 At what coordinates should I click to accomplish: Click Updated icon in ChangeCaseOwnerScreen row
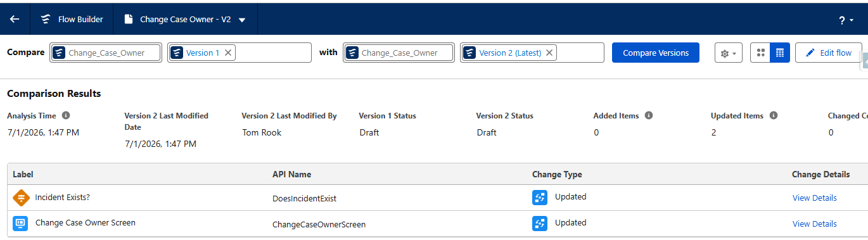pyautogui.click(x=540, y=223)
